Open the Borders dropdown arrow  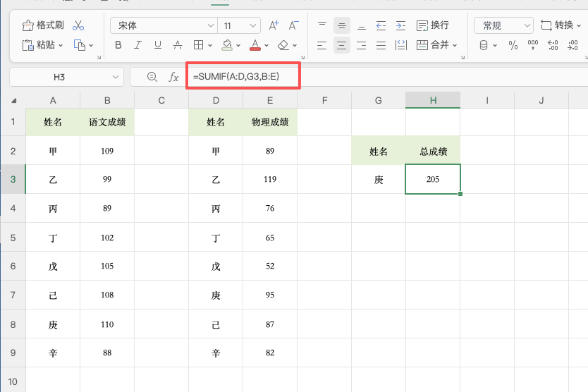(x=210, y=45)
